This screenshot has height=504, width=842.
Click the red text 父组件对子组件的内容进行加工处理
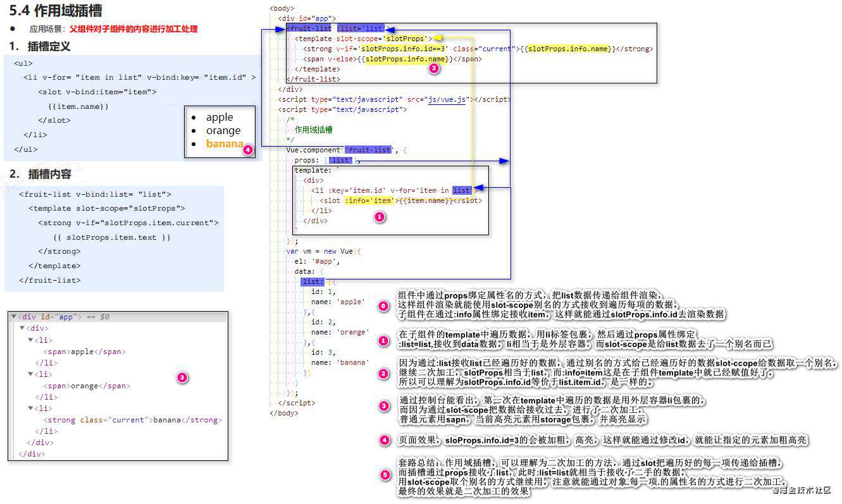point(133,29)
